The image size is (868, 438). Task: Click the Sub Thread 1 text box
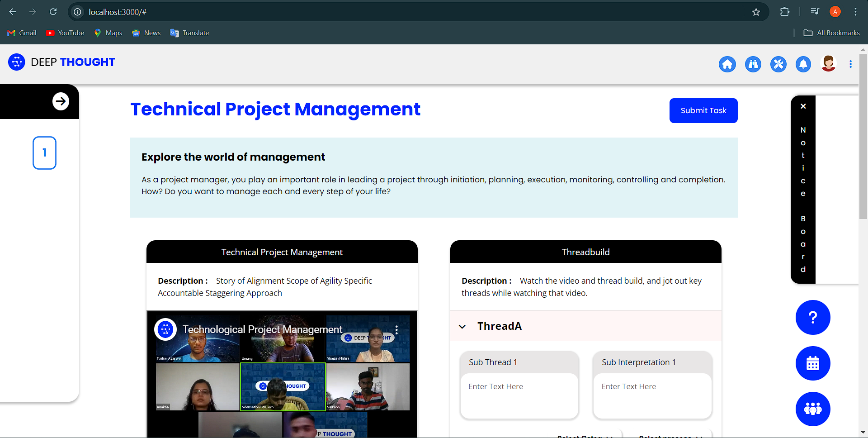click(x=519, y=396)
